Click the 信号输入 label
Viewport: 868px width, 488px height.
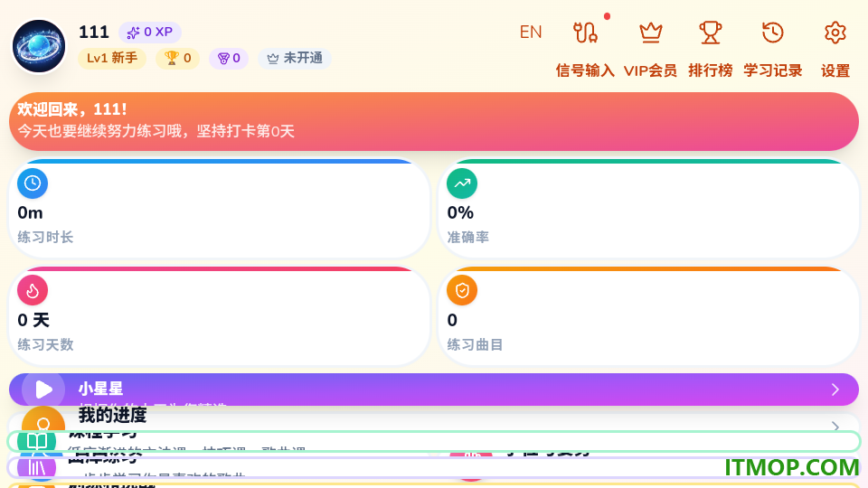(585, 70)
